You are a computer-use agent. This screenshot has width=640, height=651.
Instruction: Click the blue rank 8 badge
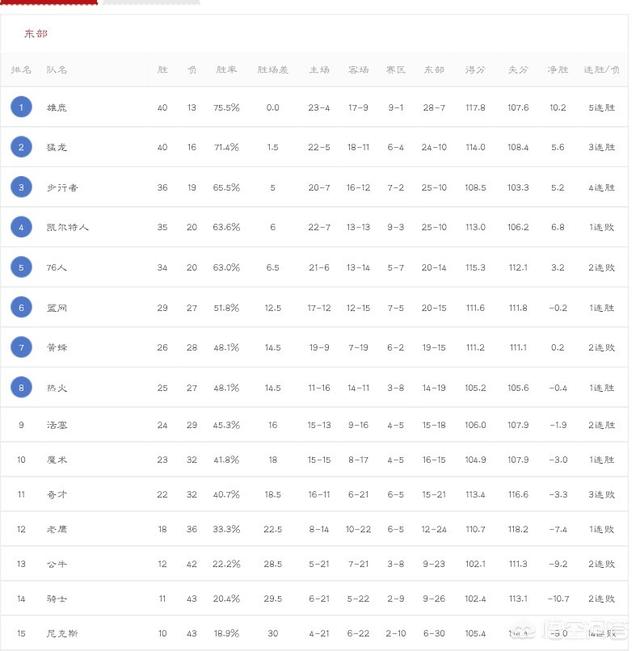pos(21,387)
